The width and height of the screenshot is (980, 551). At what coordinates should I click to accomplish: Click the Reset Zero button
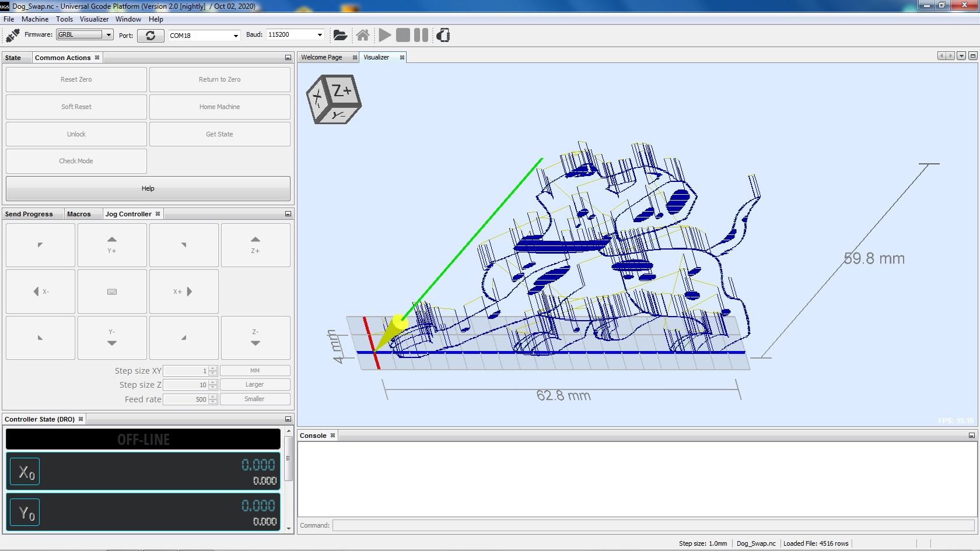point(76,79)
